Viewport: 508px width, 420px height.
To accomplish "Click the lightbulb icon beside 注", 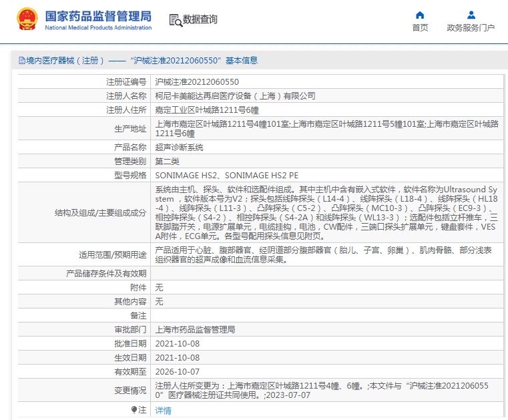I will (x=134, y=410).
